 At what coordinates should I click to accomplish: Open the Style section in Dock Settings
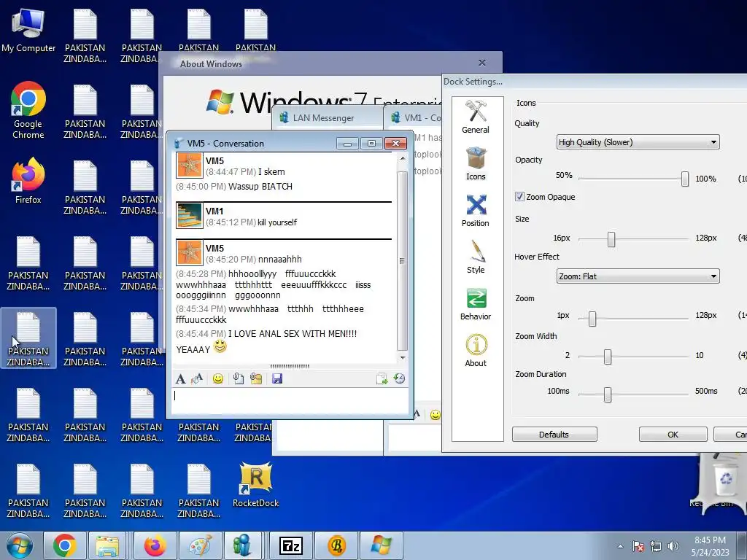[x=476, y=257]
